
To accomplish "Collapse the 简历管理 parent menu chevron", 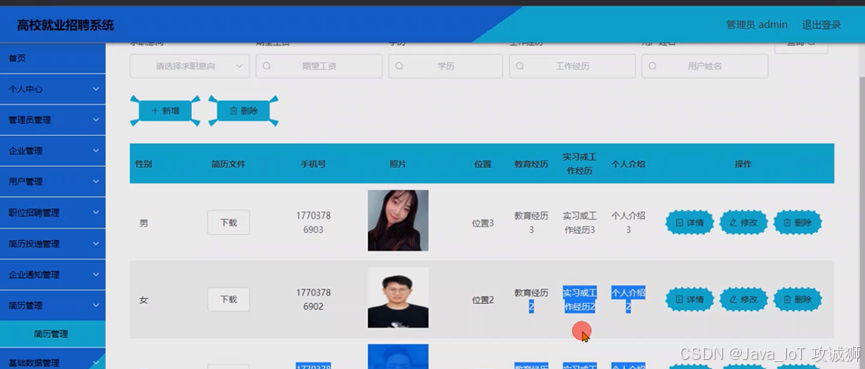I will pos(96,305).
